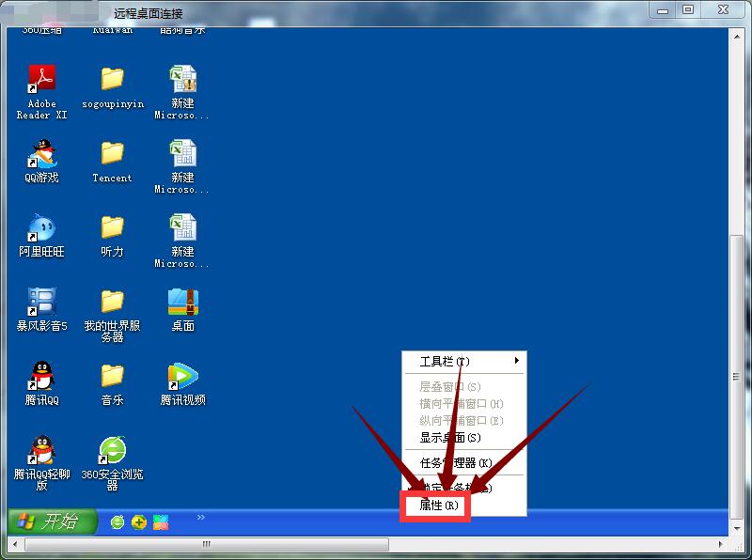Click the 腾讯QQ penguin icon

pyautogui.click(x=41, y=376)
